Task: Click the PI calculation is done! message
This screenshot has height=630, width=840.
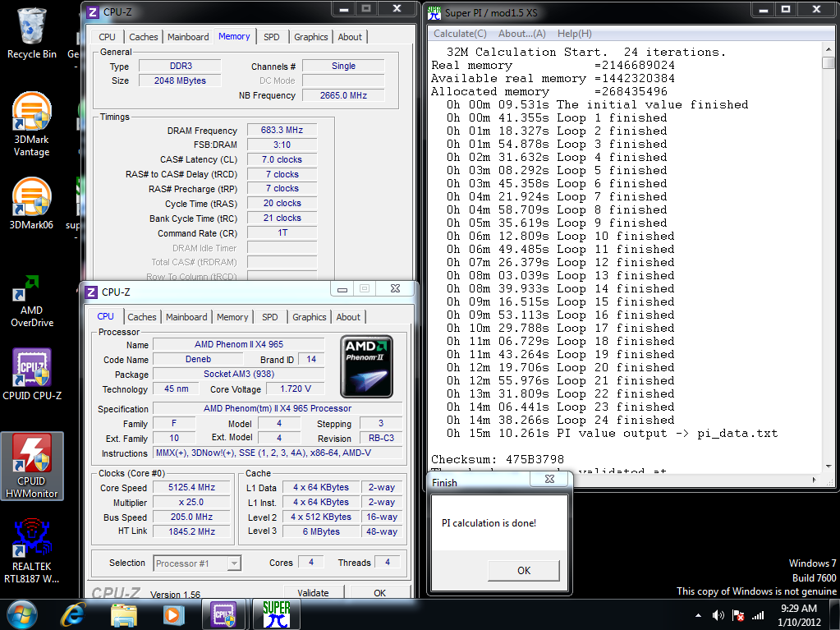Action: click(x=489, y=523)
